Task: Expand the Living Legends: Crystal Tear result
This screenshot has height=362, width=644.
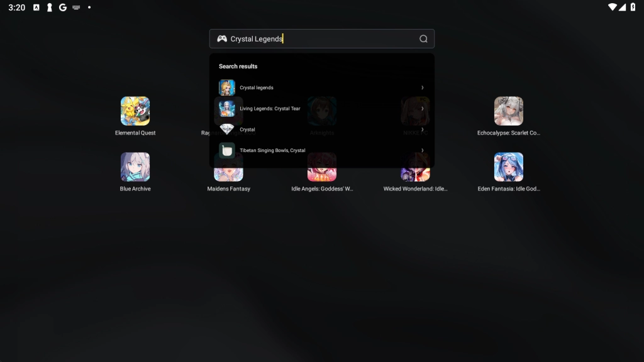Action: tap(422, 108)
